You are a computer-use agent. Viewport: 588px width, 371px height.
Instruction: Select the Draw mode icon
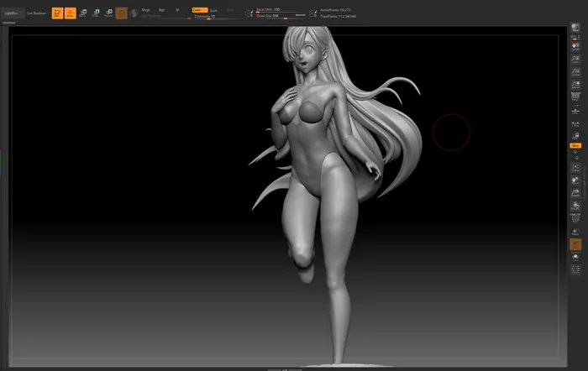coord(70,13)
